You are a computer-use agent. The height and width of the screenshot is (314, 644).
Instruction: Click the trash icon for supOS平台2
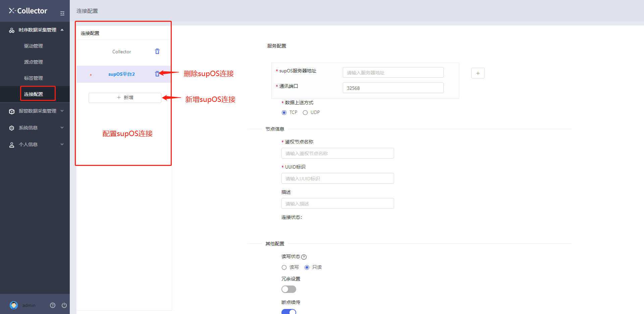tap(157, 74)
